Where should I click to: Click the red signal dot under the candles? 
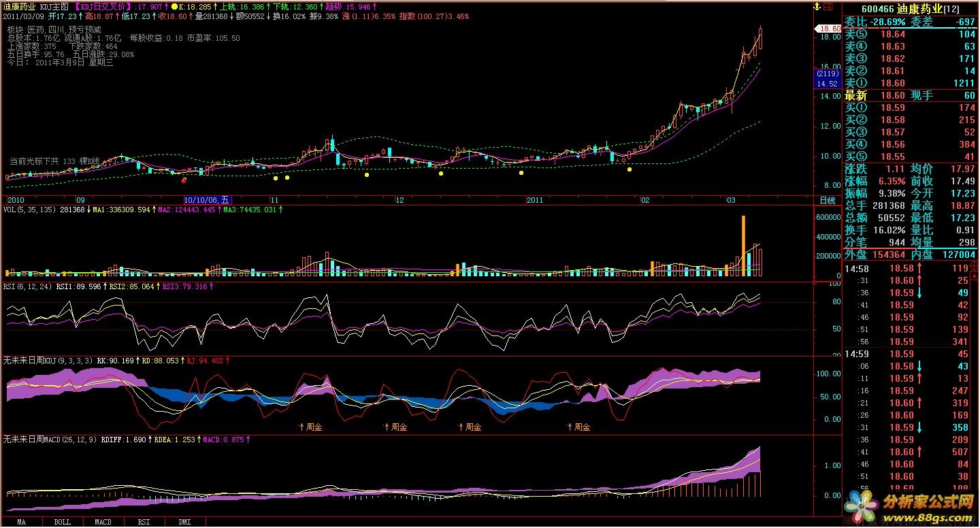183,180
